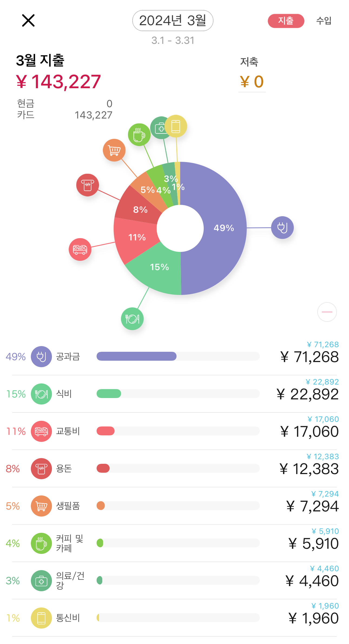
Task: Tap the medical kit icon in the 의료/건강 row
Action: [41, 581]
